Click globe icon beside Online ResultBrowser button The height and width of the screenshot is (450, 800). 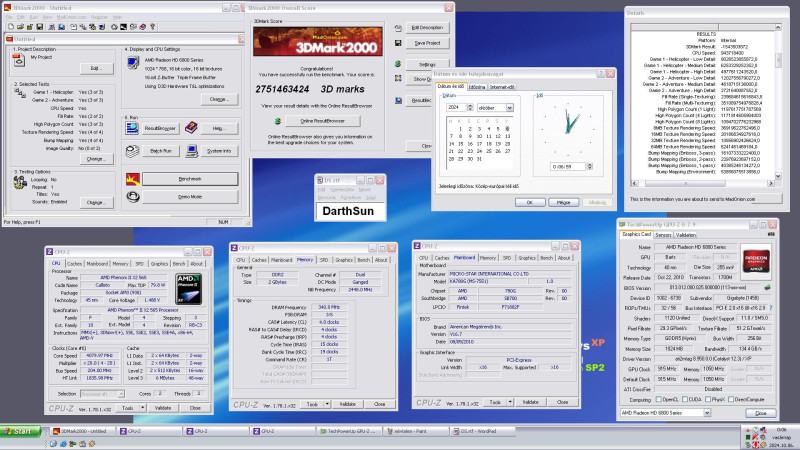[278, 121]
